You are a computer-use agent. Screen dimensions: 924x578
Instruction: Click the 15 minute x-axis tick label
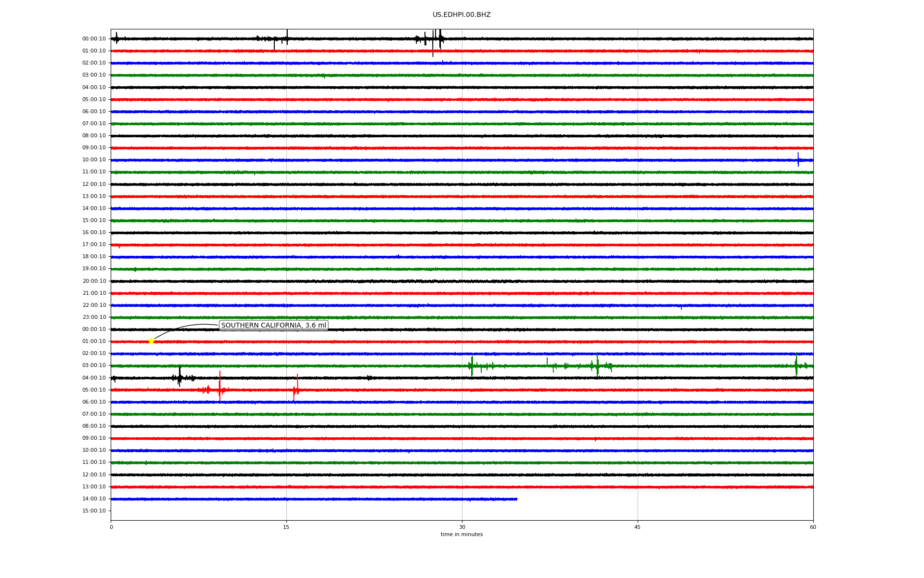point(286,527)
